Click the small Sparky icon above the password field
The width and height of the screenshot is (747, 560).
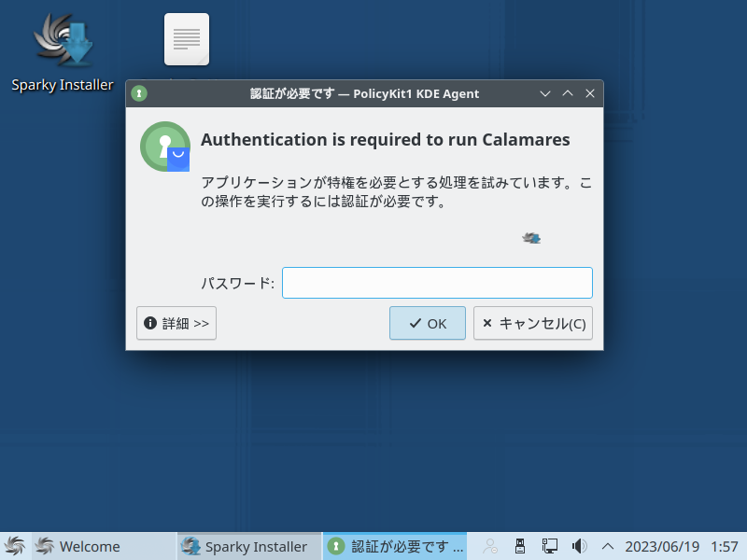tap(531, 238)
